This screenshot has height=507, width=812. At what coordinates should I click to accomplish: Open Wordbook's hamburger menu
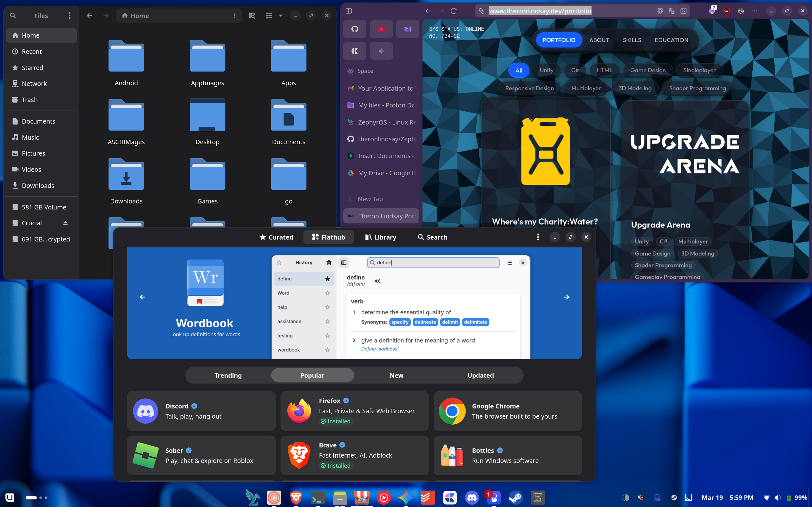(510, 263)
